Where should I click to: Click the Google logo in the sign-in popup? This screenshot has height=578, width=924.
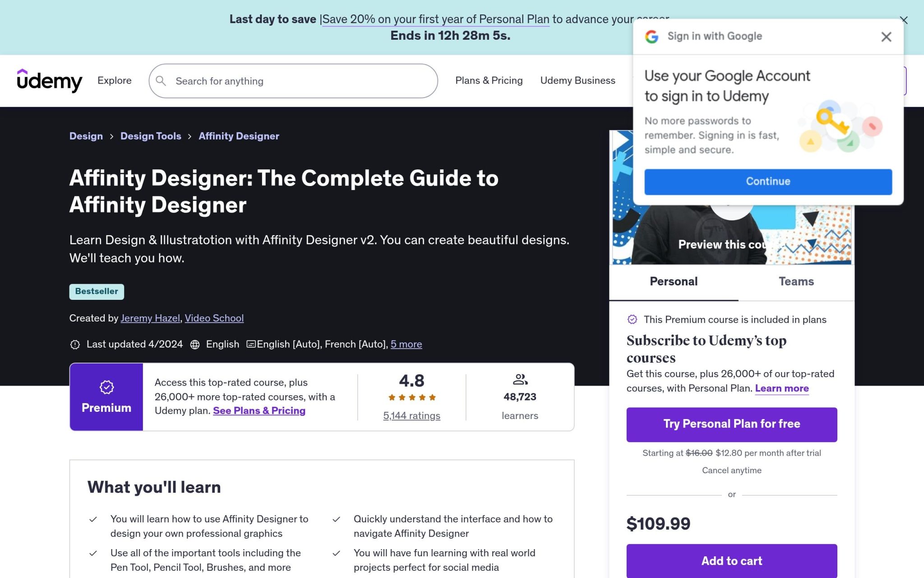click(x=651, y=37)
